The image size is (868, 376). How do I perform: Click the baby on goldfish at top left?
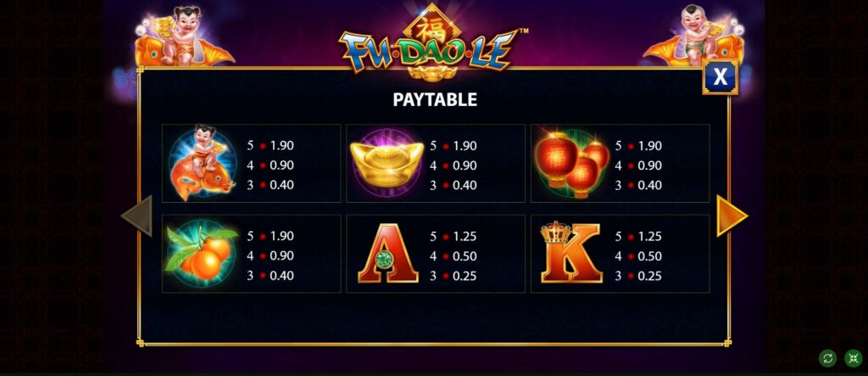point(183,36)
